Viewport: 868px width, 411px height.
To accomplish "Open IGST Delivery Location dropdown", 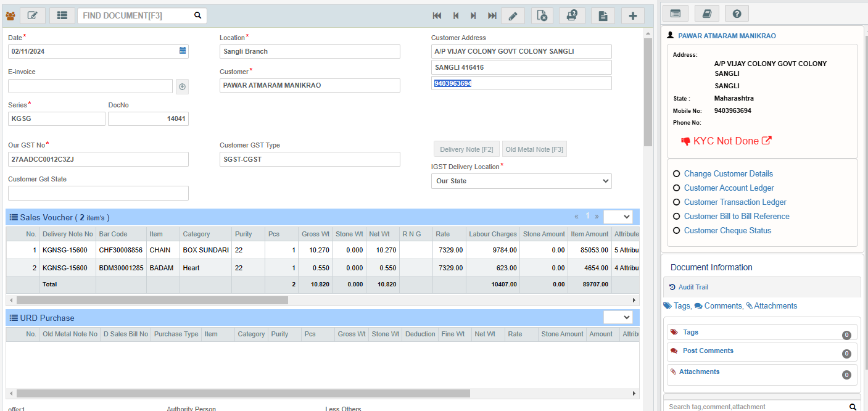I will coord(521,181).
